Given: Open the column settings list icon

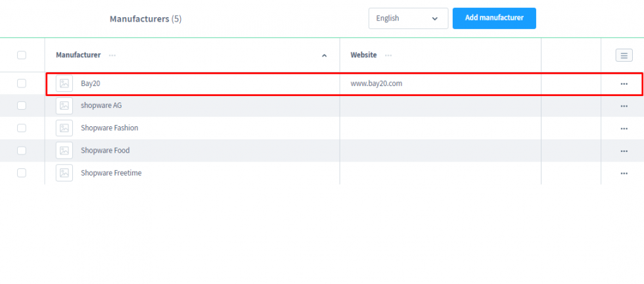Looking at the screenshot, I should point(624,56).
